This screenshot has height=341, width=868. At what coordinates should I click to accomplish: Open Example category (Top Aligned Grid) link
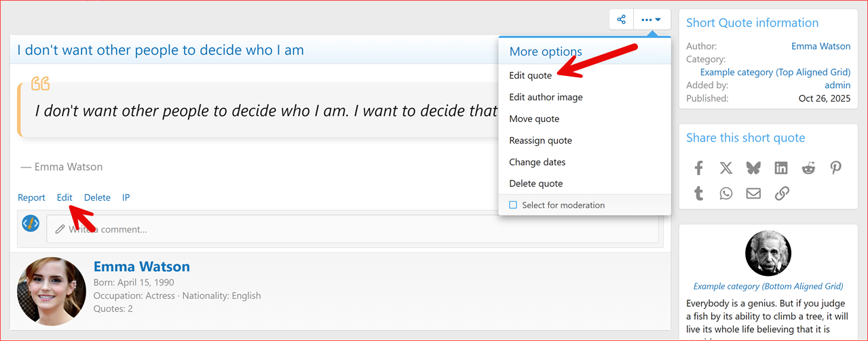pyautogui.click(x=775, y=72)
